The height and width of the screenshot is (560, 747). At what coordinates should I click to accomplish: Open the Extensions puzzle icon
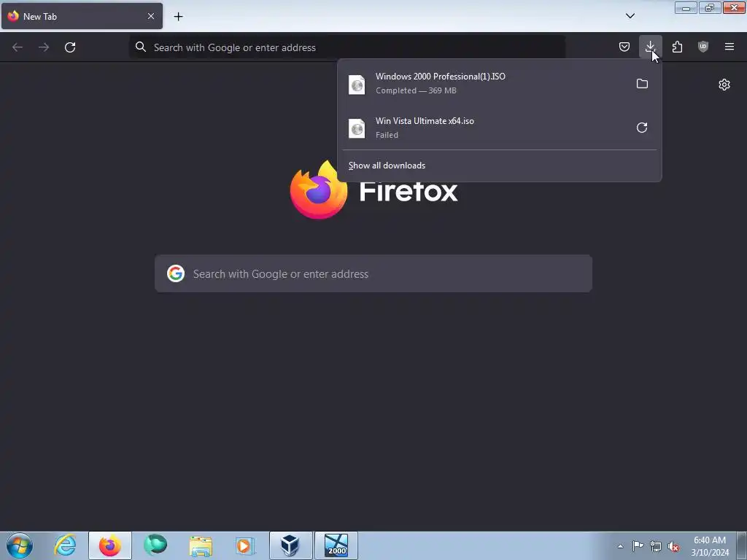[x=677, y=47]
